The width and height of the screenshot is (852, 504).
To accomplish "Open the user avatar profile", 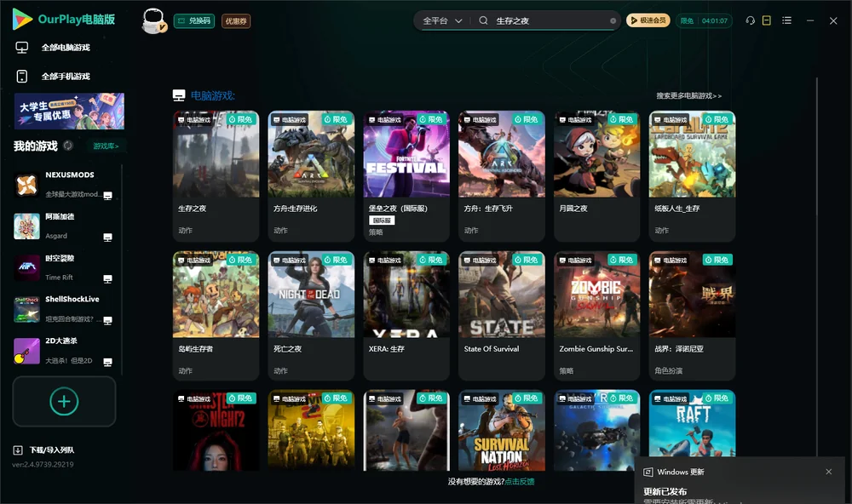I will tap(153, 20).
